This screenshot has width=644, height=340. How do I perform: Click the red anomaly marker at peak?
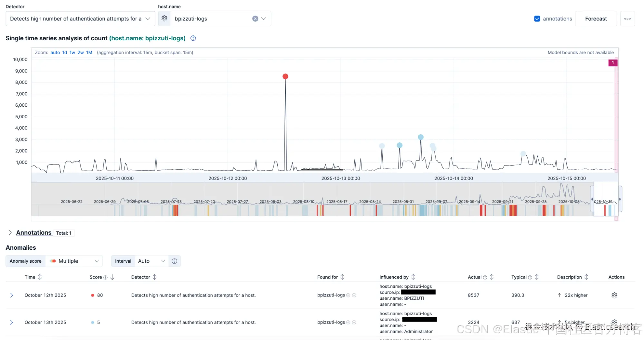point(285,76)
